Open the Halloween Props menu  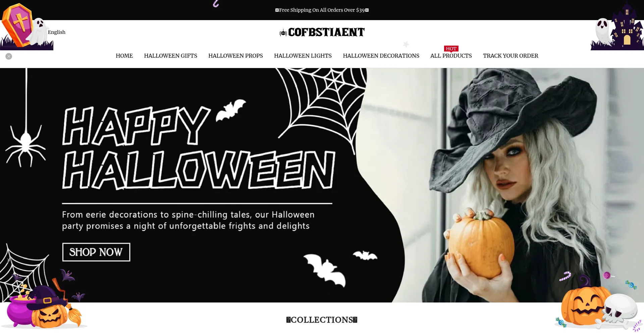(x=235, y=56)
